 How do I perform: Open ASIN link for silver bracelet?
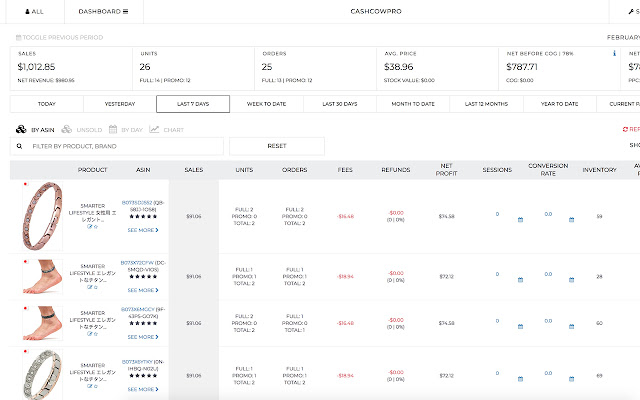[x=137, y=362]
